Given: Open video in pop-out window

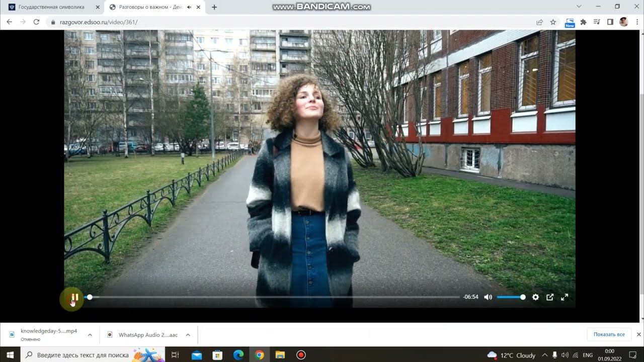Looking at the screenshot, I should (550, 297).
